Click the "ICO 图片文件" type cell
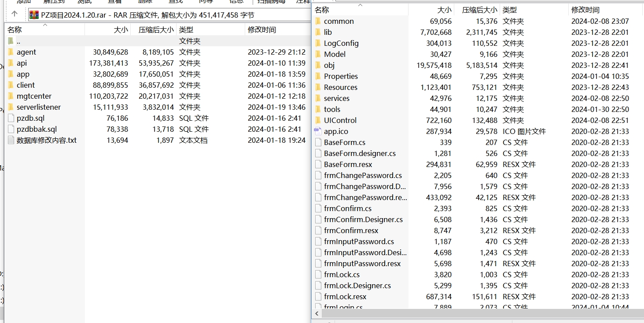This screenshot has width=644, height=323. point(524,131)
